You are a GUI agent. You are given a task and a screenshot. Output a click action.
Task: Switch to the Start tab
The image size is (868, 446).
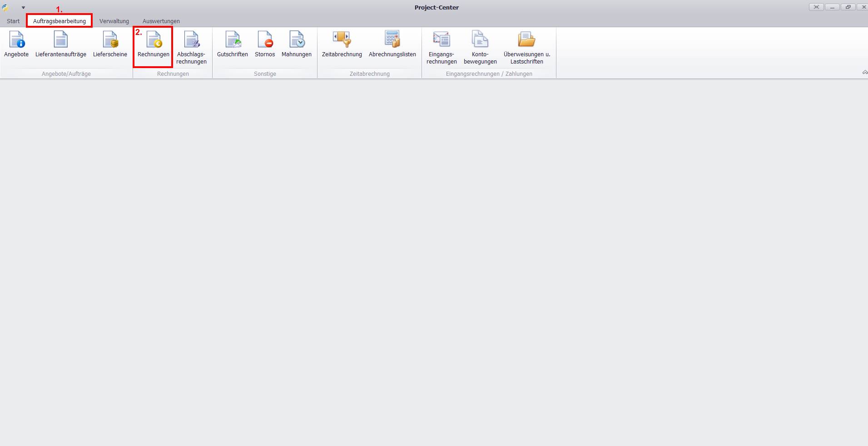(x=13, y=21)
